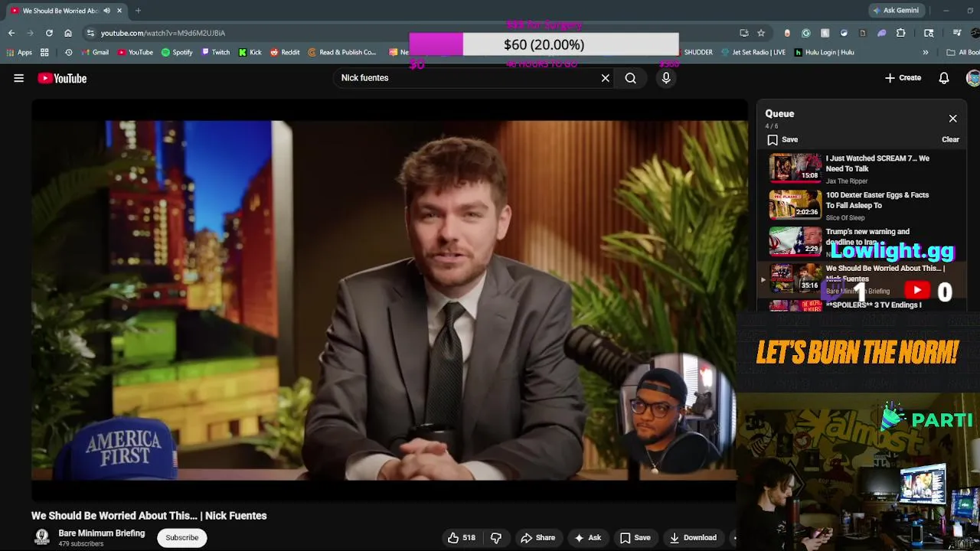Open the browser home page

68,33
